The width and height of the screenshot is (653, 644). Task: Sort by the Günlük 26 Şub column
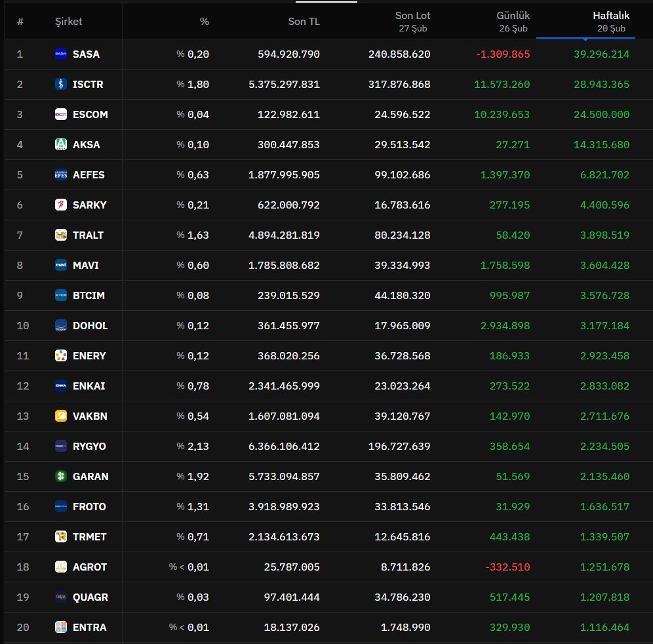coord(513,22)
